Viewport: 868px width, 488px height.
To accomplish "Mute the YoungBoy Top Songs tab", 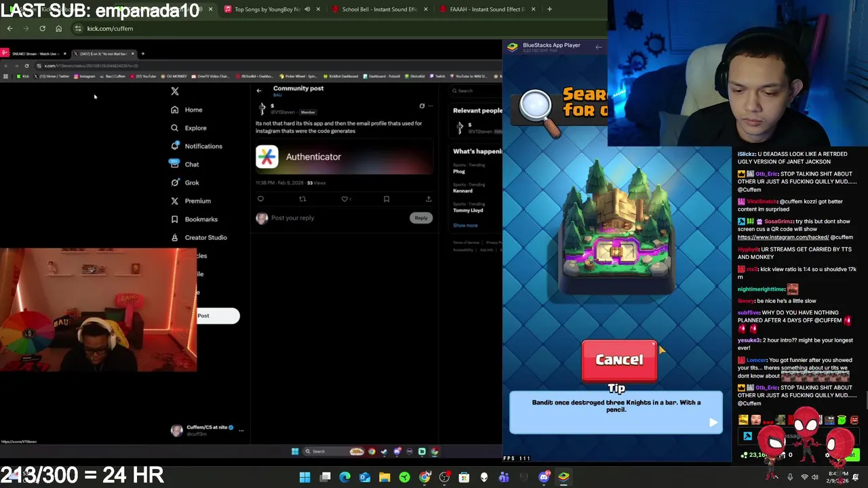I will tap(307, 9).
